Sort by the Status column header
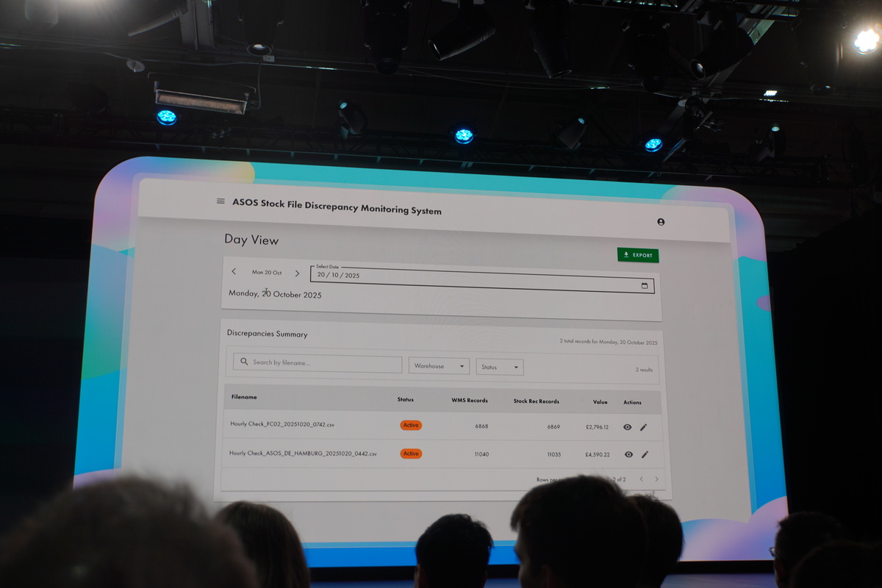 click(x=406, y=400)
